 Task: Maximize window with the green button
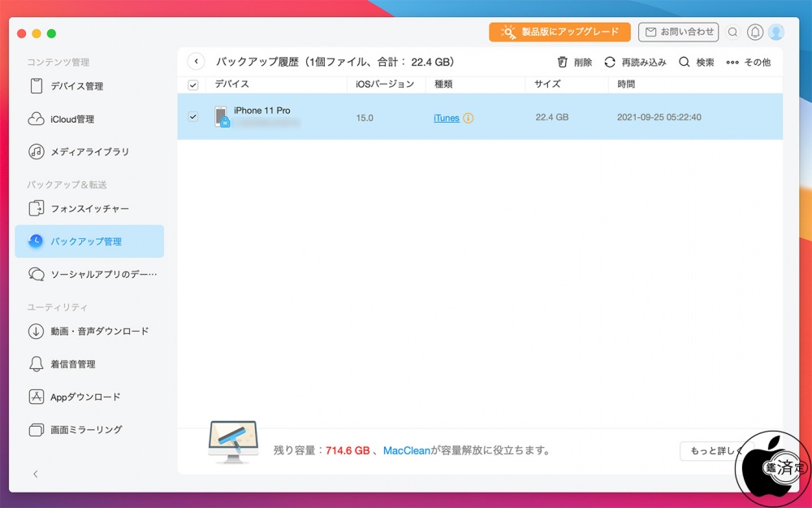tap(51, 33)
